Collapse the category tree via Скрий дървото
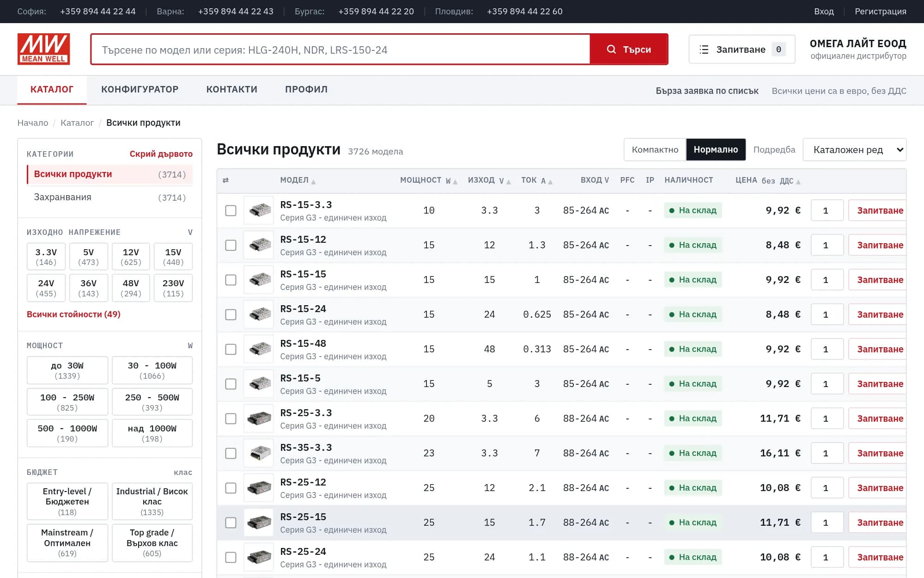The image size is (924, 578). click(x=161, y=154)
